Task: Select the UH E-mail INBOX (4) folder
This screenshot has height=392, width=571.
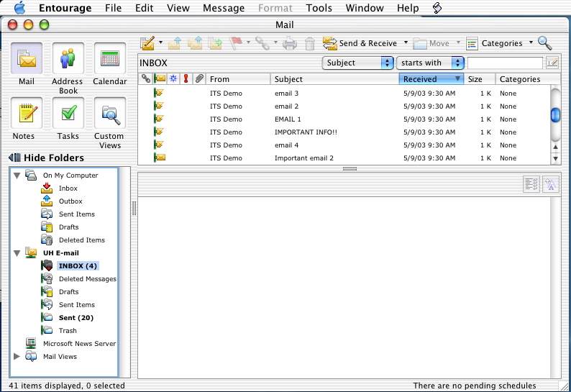Action: (x=78, y=266)
